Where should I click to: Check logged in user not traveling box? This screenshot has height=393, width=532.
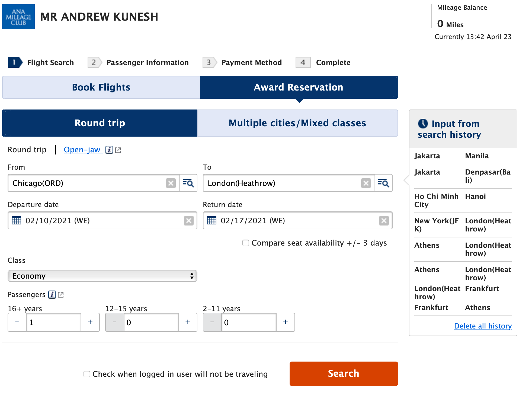point(87,374)
